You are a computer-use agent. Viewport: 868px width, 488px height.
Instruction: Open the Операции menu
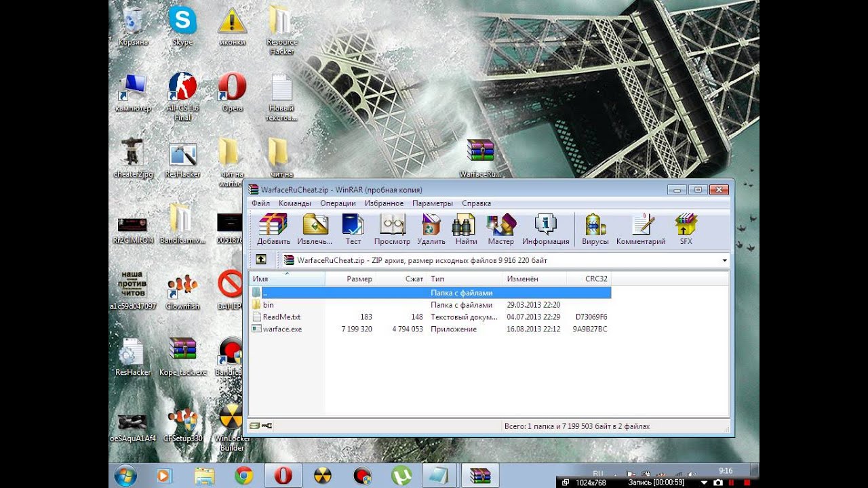tap(338, 203)
